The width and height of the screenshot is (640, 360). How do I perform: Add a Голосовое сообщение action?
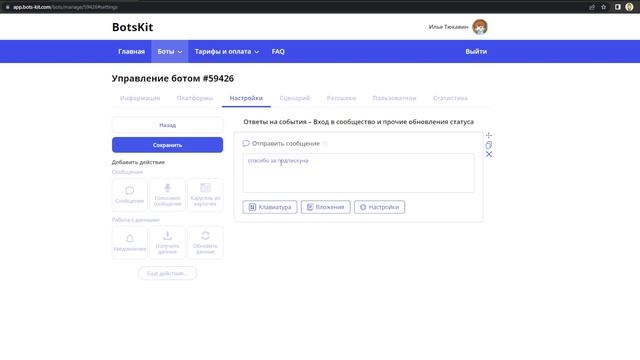tap(167, 195)
